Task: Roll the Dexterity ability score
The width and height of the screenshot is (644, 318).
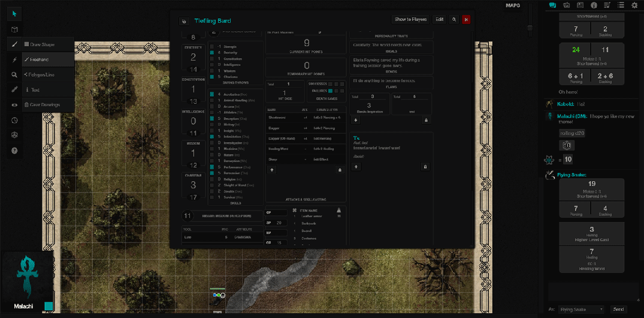Action: (193, 57)
